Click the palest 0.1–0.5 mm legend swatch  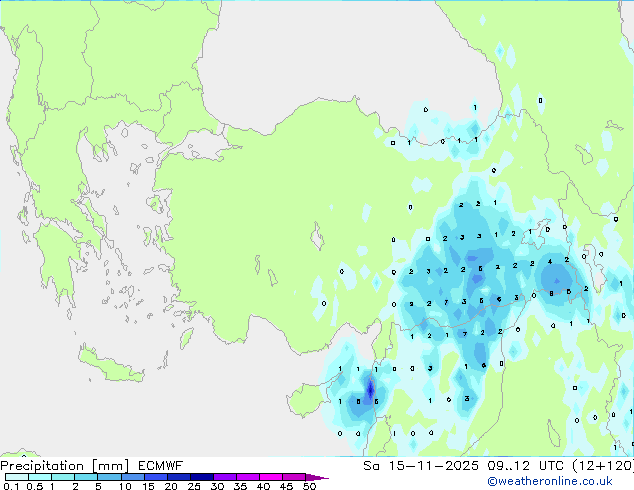pyautogui.click(x=17, y=477)
